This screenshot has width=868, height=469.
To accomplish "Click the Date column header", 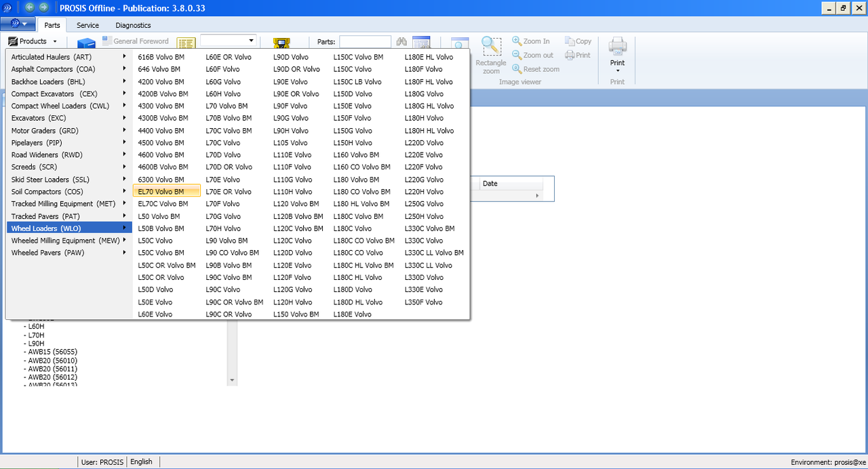I will [511, 184].
